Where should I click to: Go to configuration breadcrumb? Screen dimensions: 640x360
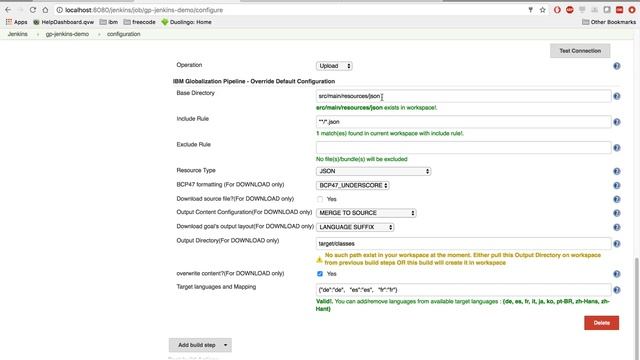124,34
